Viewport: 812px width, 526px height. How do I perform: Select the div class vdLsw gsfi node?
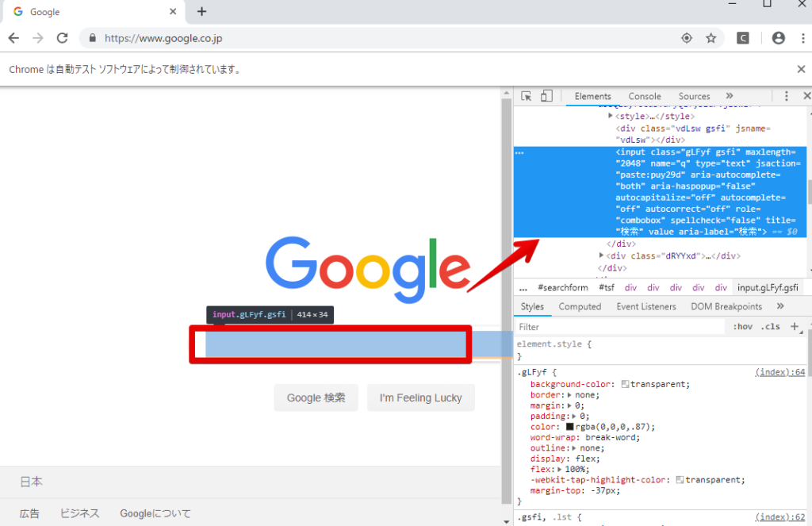coord(693,134)
